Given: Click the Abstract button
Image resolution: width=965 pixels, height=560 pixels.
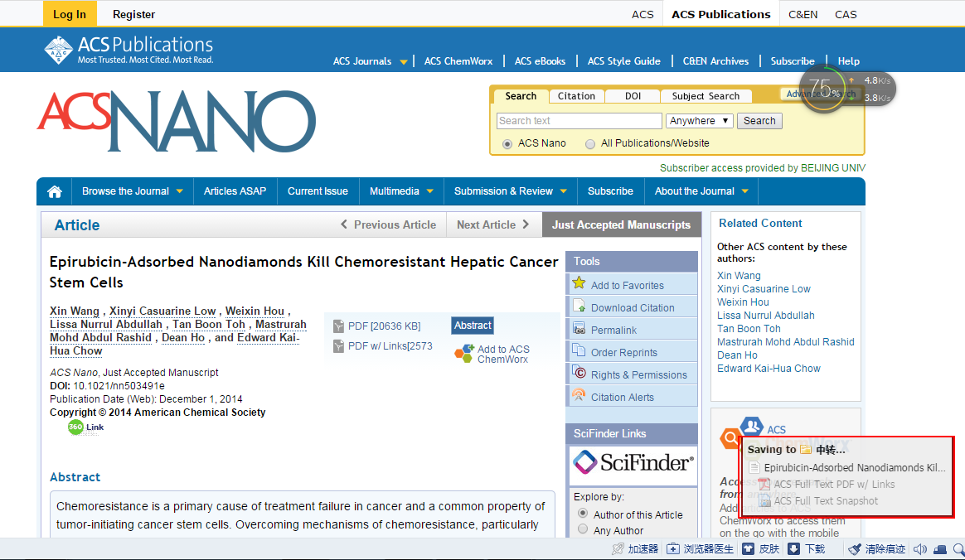Looking at the screenshot, I should (x=473, y=326).
